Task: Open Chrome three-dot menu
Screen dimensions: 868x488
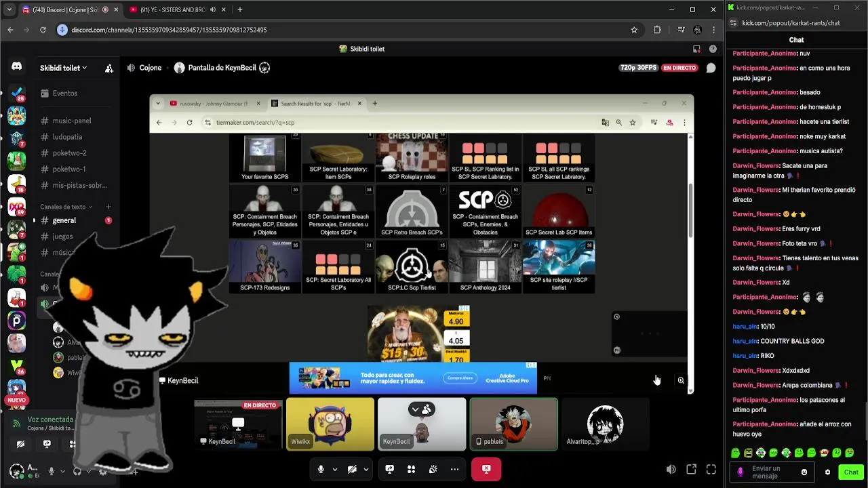Action: [713, 30]
